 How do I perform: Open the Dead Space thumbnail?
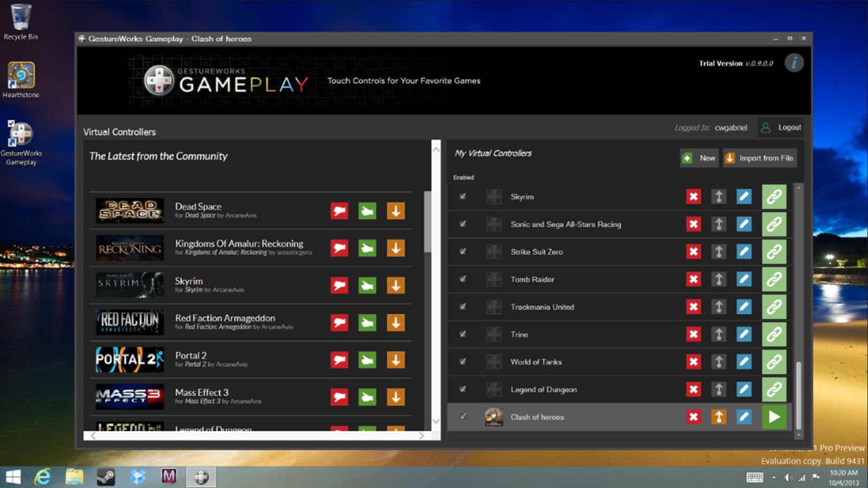(130, 211)
